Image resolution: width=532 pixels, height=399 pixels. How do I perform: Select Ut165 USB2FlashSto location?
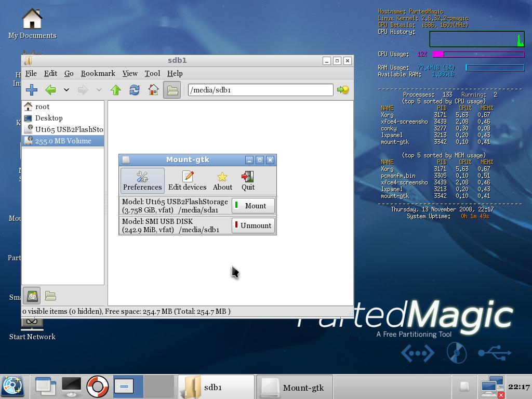click(x=63, y=129)
